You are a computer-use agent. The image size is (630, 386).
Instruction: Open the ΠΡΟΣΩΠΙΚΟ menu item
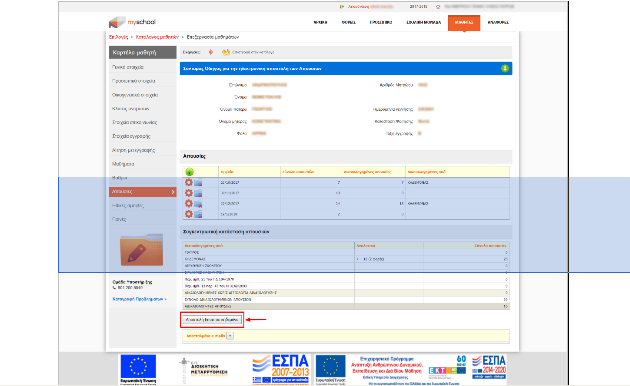(381, 22)
